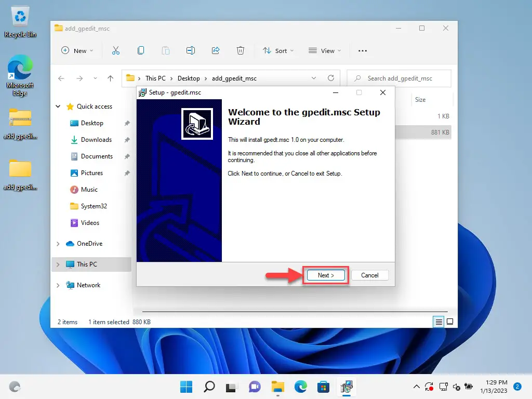
Task: Go back using the Explorer back arrow
Action: pos(61,78)
